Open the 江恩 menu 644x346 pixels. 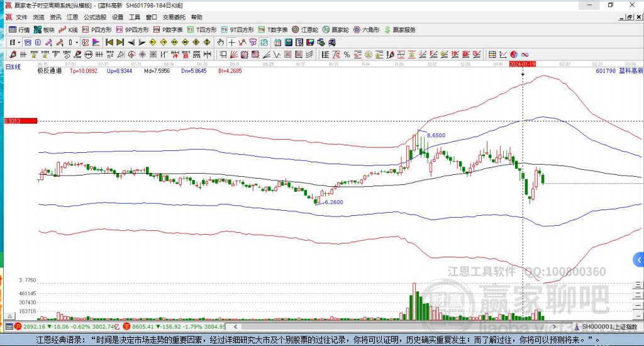click(73, 17)
